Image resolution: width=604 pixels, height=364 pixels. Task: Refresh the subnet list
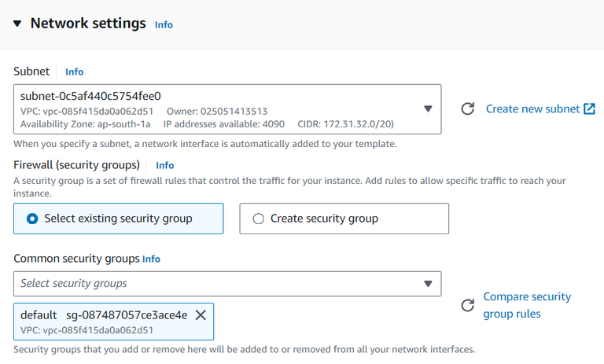467,109
